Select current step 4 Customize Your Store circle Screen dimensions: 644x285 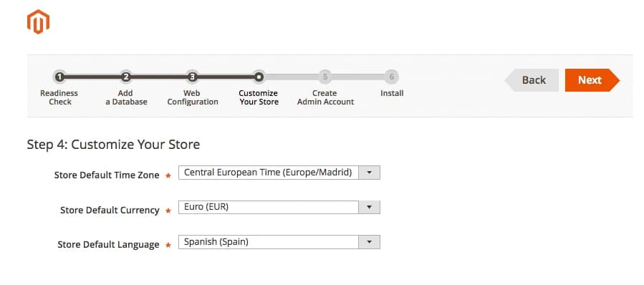(x=259, y=77)
